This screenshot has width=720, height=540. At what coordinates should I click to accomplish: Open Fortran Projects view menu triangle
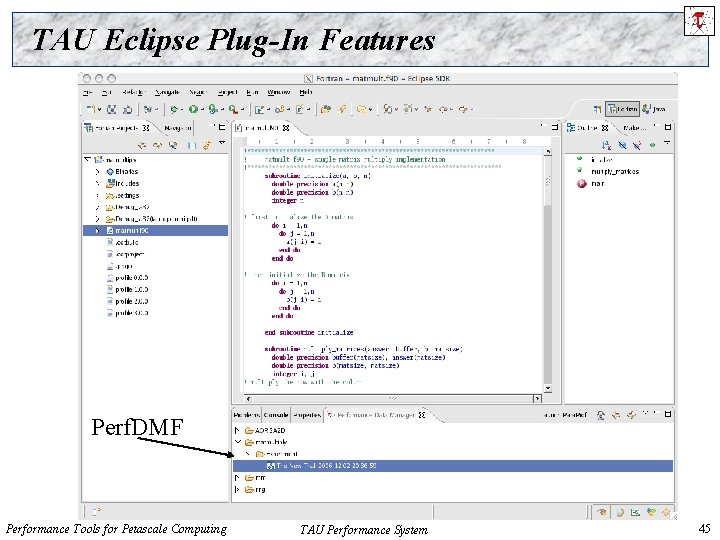click(x=222, y=143)
